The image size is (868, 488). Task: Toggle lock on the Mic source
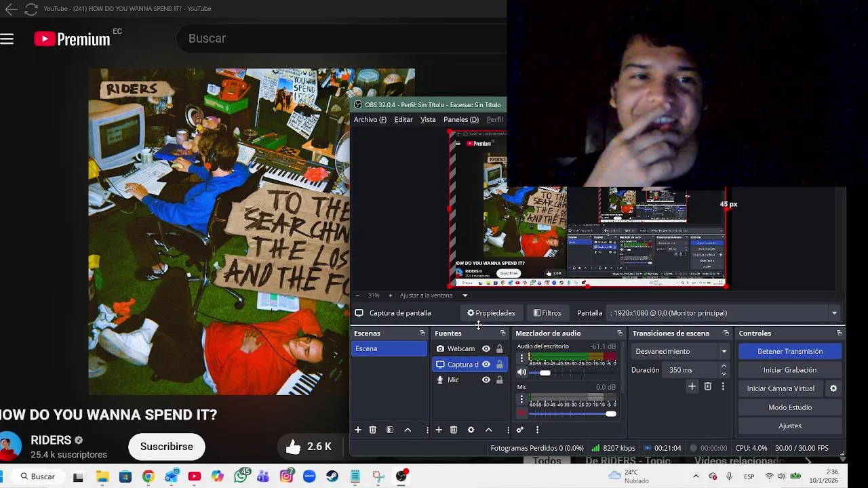[500, 380]
